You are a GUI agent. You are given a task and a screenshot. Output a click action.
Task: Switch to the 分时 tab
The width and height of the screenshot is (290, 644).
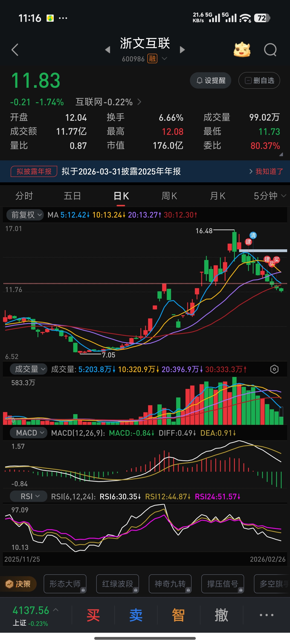point(24,196)
